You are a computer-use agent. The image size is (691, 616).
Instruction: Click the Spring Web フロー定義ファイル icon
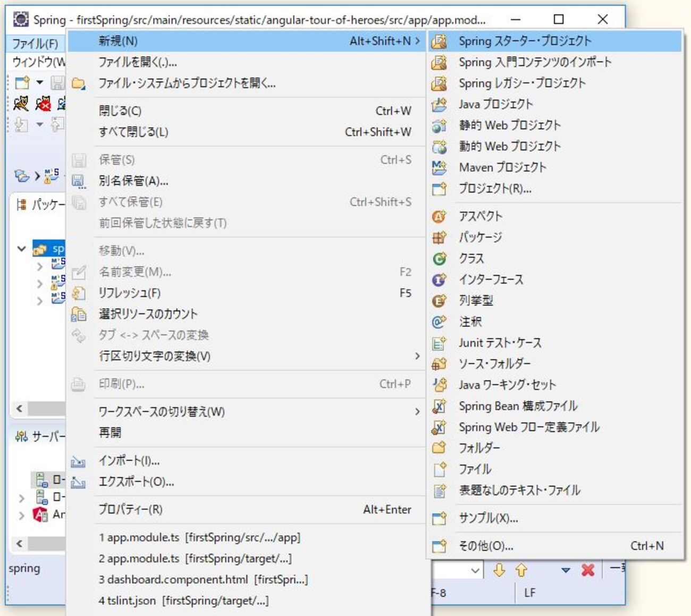(x=439, y=427)
